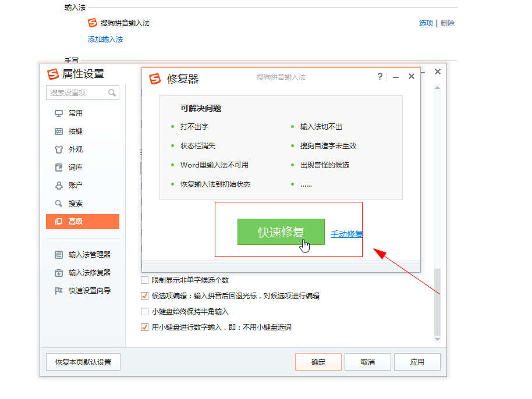Click the vertical scrollbar thumb in 属性设置
The image size is (532, 399).
click(x=437, y=302)
